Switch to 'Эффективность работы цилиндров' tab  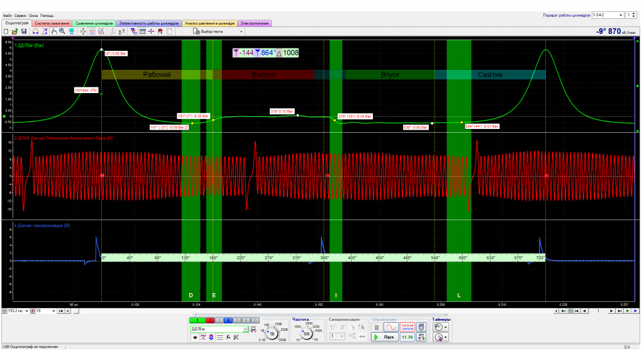[x=148, y=23]
